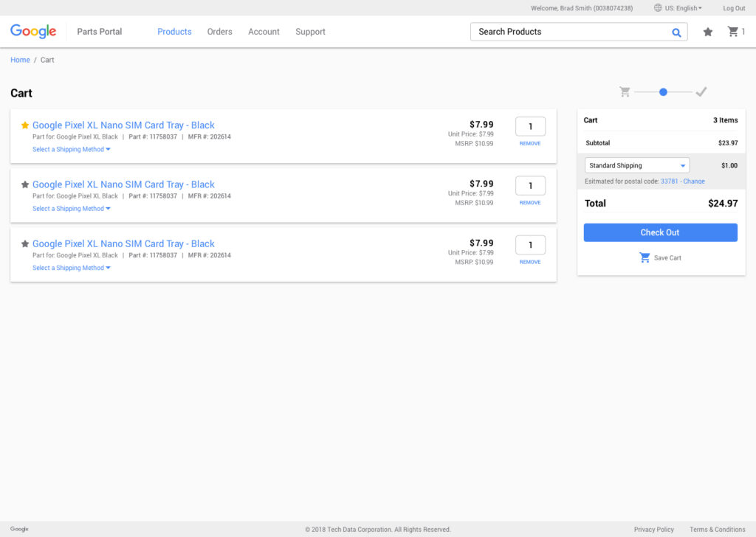756x537 pixels.
Task: Click the Total amount $24.97
Action: (x=723, y=204)
